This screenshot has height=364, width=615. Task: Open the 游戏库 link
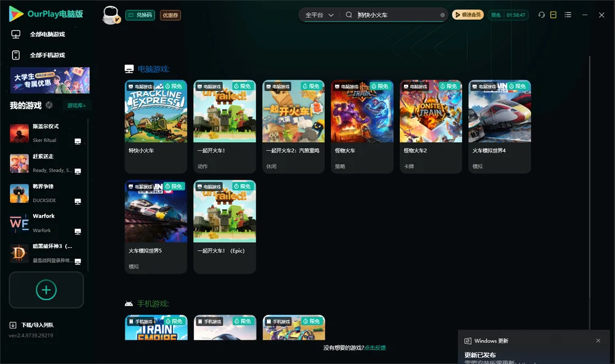tap(76, 105)
